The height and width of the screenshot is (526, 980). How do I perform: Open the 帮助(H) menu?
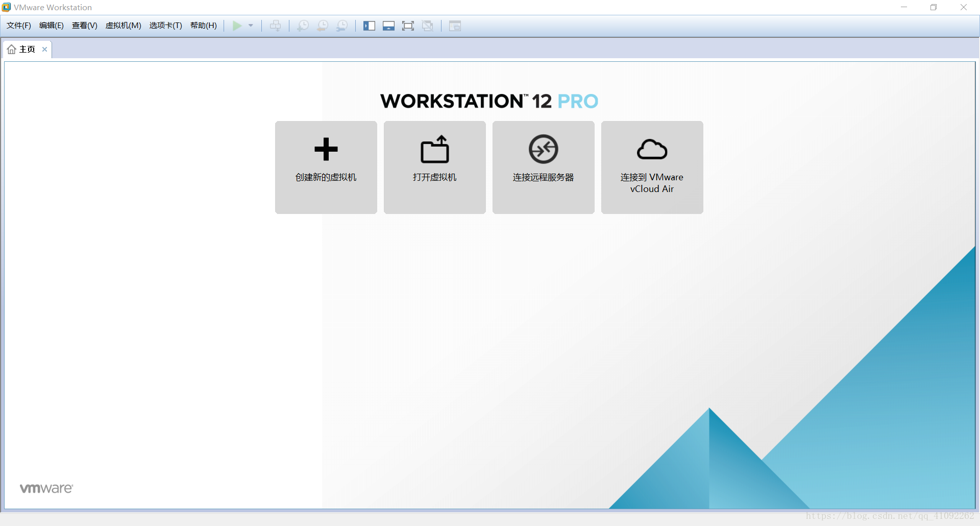click(x=204, y=26)
